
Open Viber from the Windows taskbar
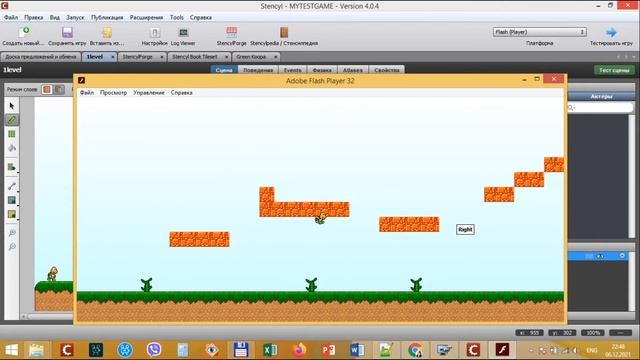point(154,350)
